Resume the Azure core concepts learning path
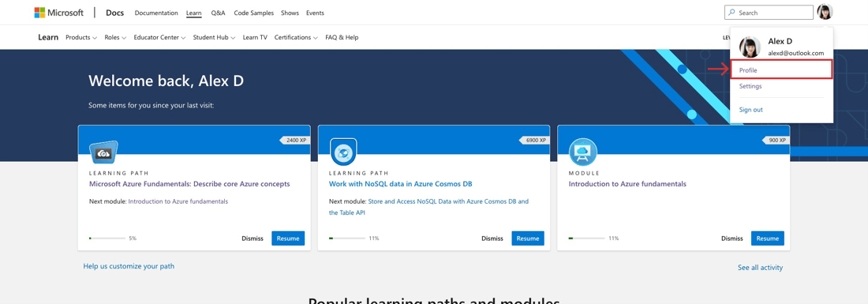Image resolution: width=868 pixels, height=304 pixels. coord(288,238)
